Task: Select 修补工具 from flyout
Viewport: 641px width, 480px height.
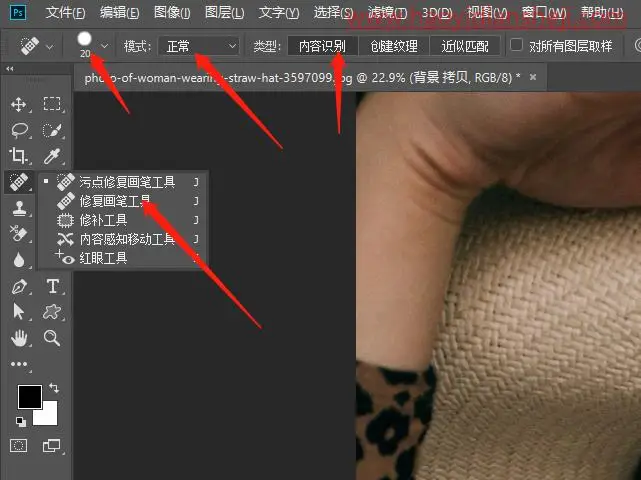Action: coord(122,220)
